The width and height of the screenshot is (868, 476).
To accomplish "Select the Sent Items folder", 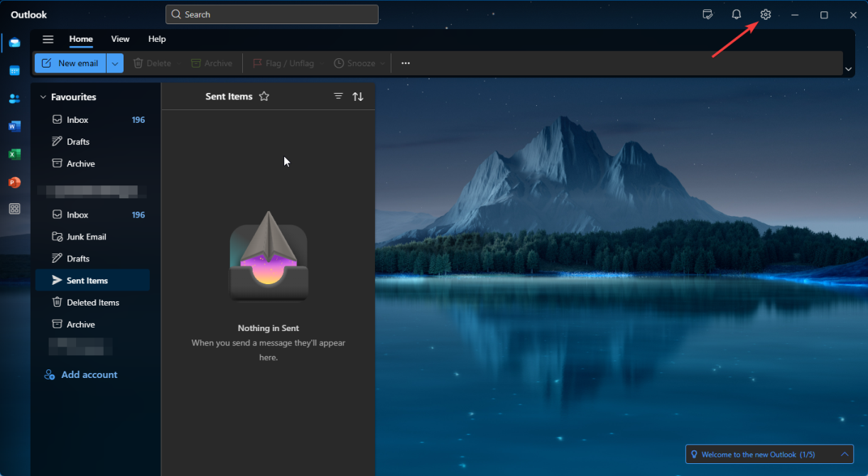I will 92,281.
